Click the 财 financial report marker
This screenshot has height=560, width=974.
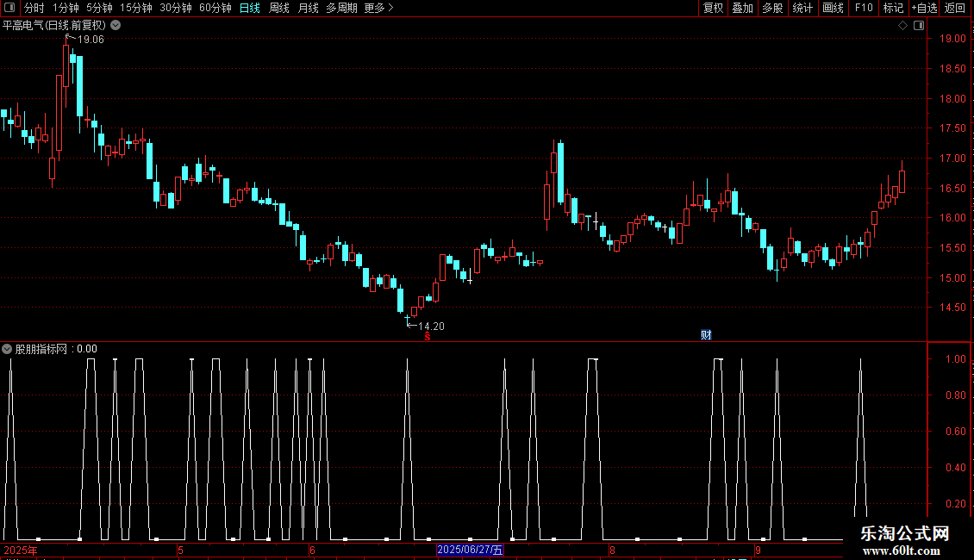[706, 335]
